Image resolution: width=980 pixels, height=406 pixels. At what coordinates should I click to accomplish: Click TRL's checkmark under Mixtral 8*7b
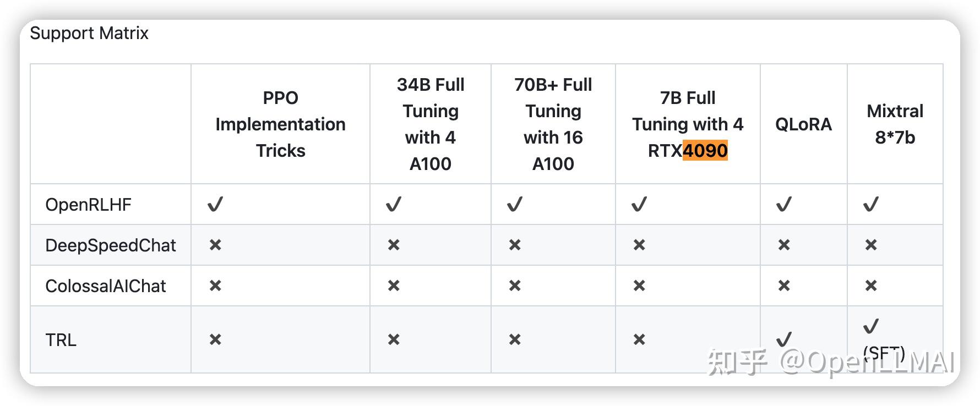(x=871, y=327)
